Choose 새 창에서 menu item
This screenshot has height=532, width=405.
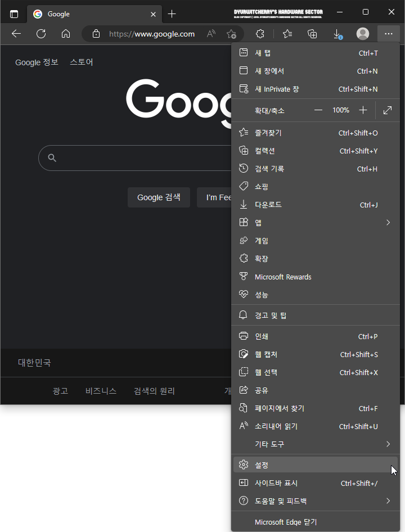click(x=316, y=71)
